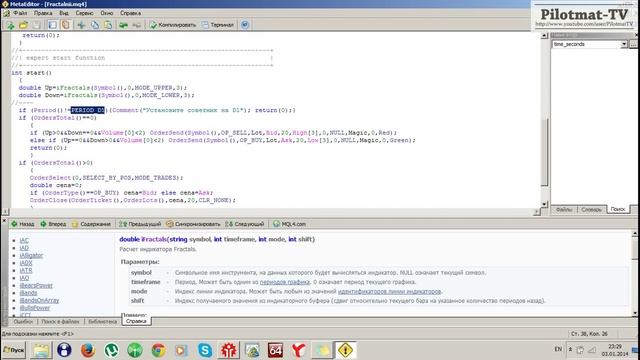This screenshot has height=360, width=640.
Task: Open the Окно menu
Action: pyautogui.click(x=107, y=13)
